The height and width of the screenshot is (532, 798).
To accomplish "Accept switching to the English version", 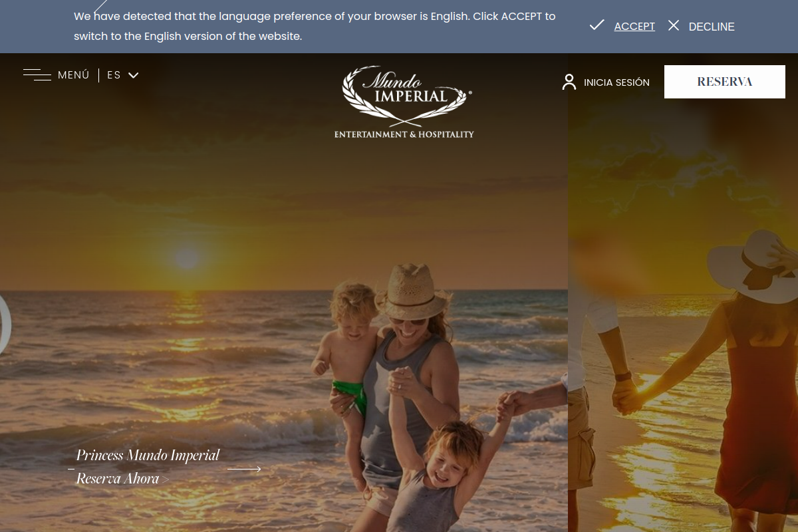I will (x=634, y=27).
